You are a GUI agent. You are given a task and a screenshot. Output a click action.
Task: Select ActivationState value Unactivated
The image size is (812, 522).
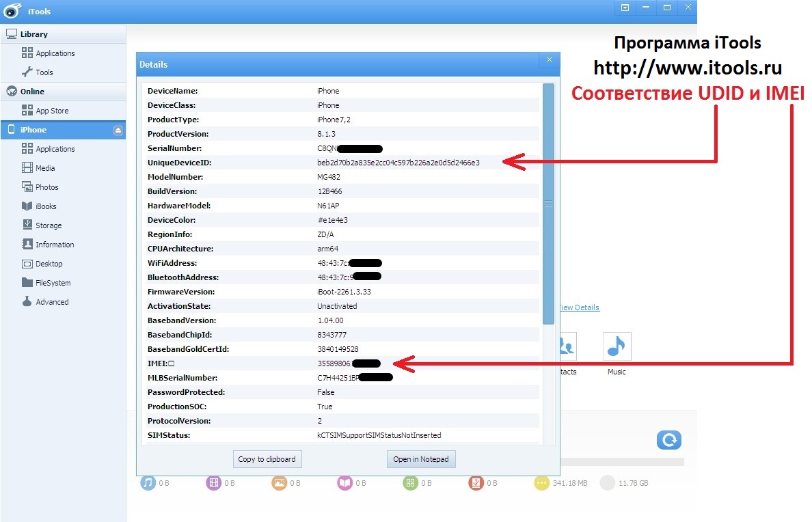337,306
